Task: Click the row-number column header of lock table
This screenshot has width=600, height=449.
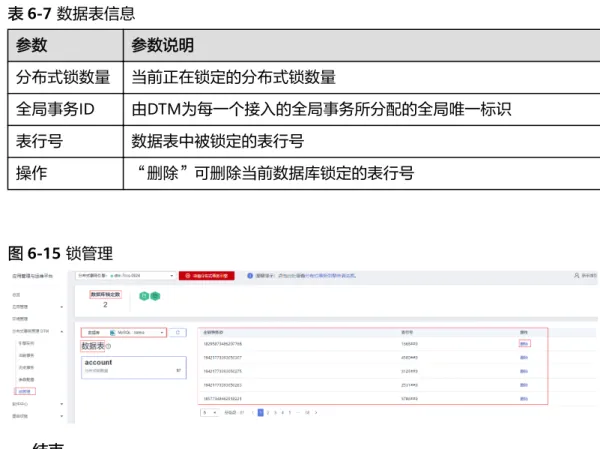Action: [x=407, y=332]
